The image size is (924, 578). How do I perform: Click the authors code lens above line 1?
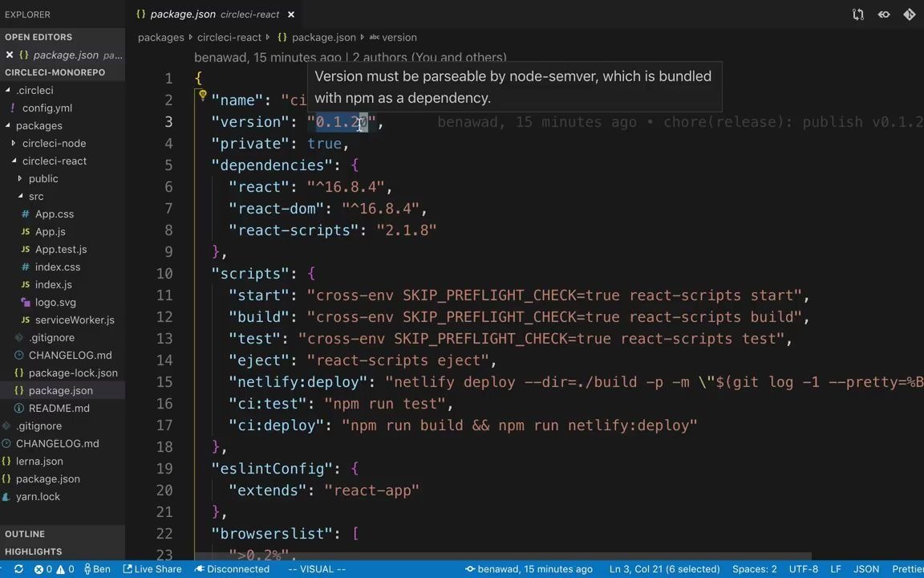click(x=350, y=58)
